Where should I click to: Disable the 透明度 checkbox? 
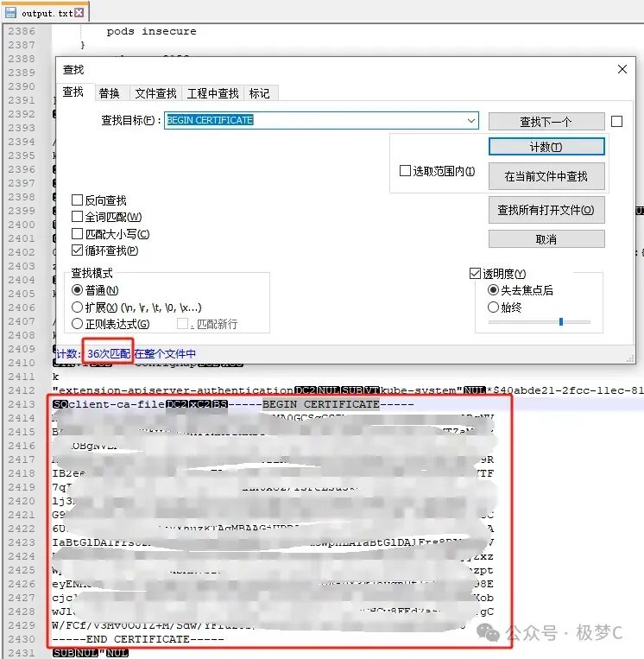tap(475, 274)
